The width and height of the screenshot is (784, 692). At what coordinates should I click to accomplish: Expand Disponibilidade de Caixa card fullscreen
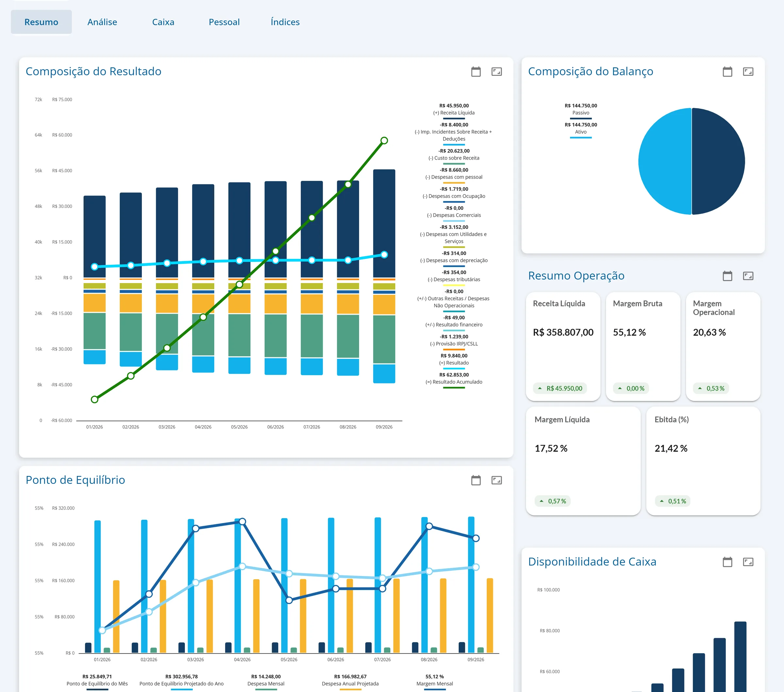point(748,562)
